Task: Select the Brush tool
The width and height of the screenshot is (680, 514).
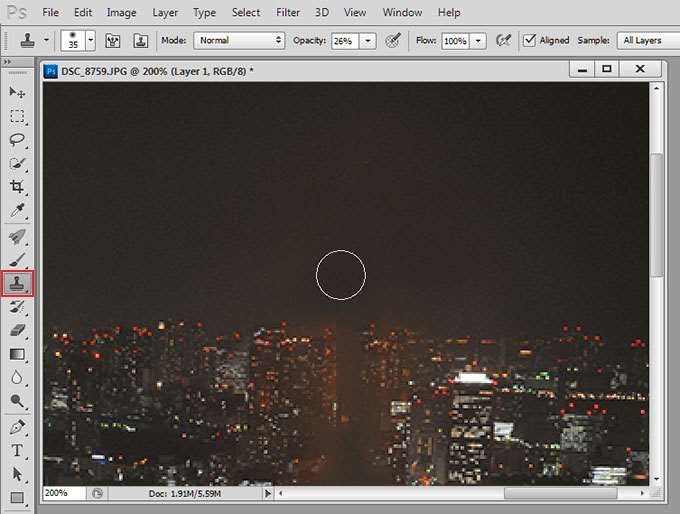Action: [17, 260]
